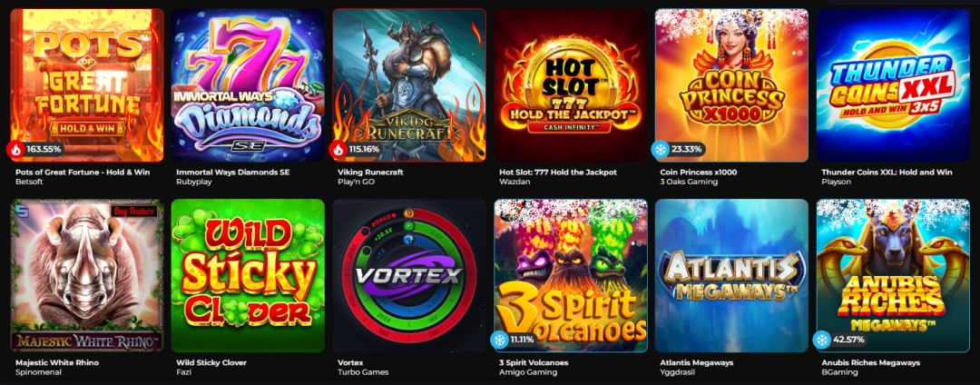This screenshot has width=980, height=385.
Task: Click the snowflake icon on Coin Princess x1000
Action: (660, 150)
